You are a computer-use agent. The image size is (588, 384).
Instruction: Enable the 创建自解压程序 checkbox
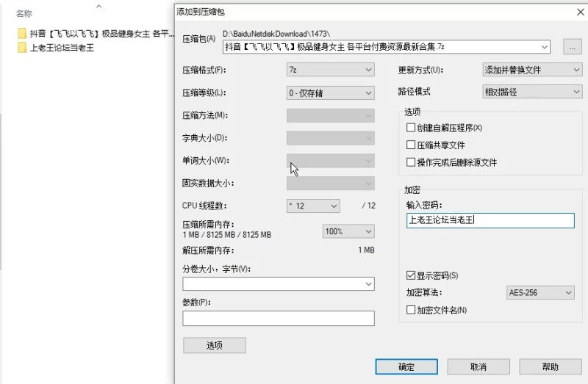(x=411, y=128)
